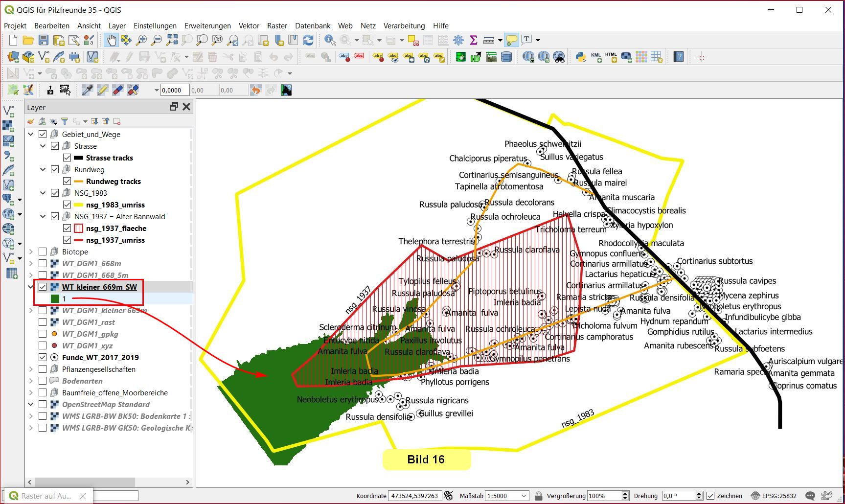Click the Statistical Summary sigma icon
Viewport: 845px width, 504px height.
[x=473, y=40]
